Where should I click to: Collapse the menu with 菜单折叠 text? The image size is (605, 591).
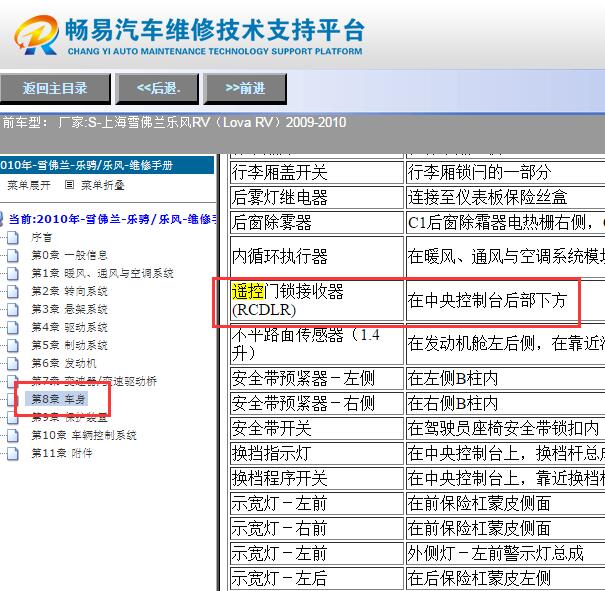pyautogui.click(x=103, y=186)
